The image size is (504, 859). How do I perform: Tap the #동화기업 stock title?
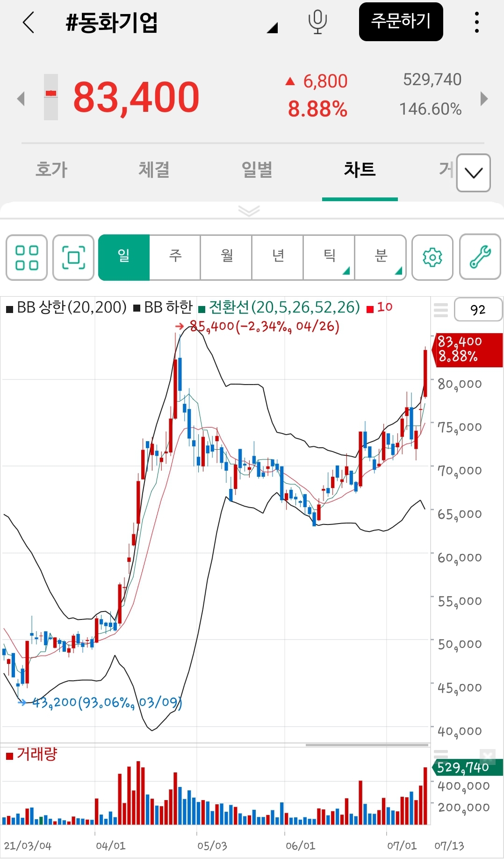point(111,22)
